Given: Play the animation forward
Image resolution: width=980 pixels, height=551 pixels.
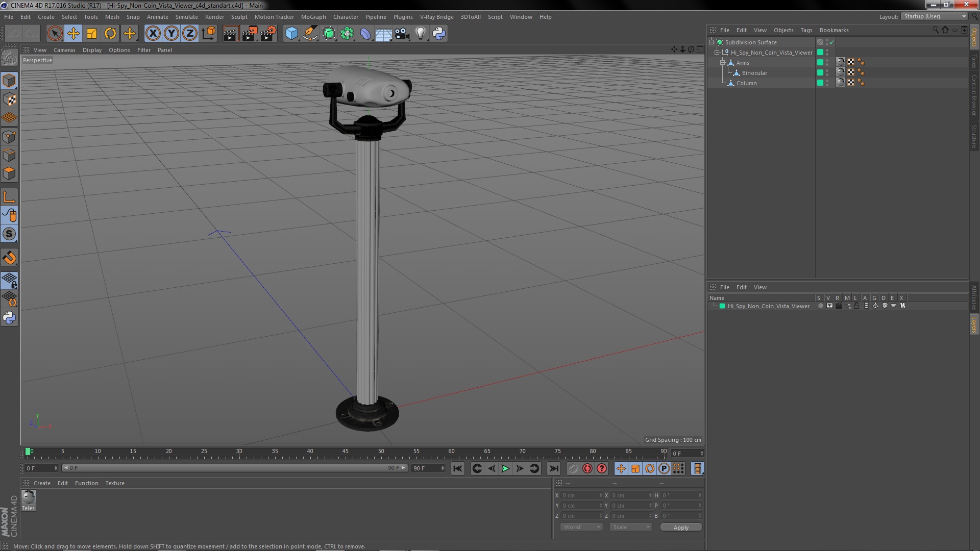Looking at the screenshot, I should point(505,468).
